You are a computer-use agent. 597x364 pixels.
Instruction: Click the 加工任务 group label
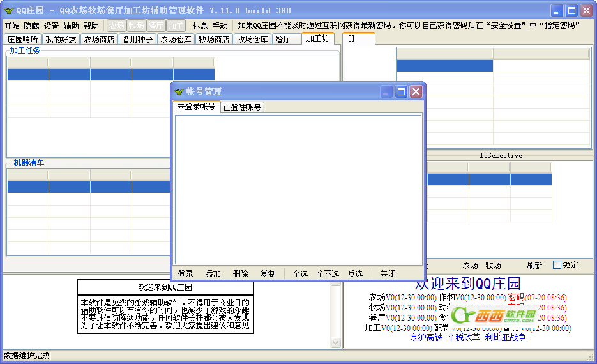25,50
